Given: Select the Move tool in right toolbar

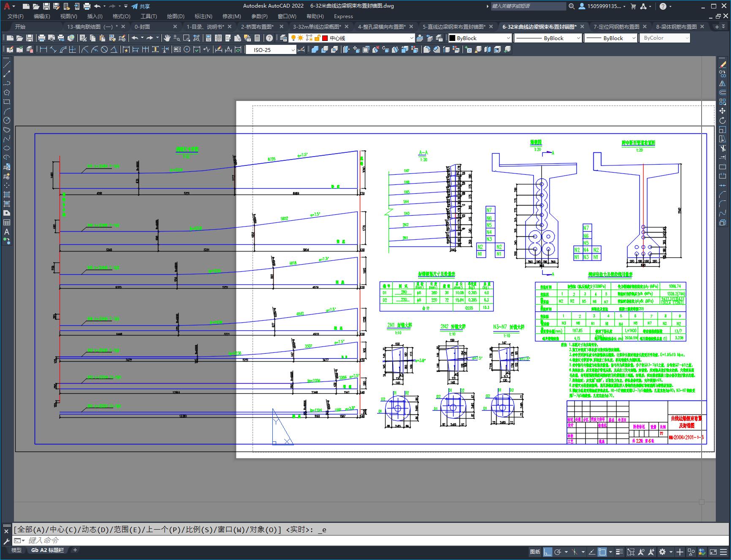Looking at the screenshot, I should click(723, 111).
